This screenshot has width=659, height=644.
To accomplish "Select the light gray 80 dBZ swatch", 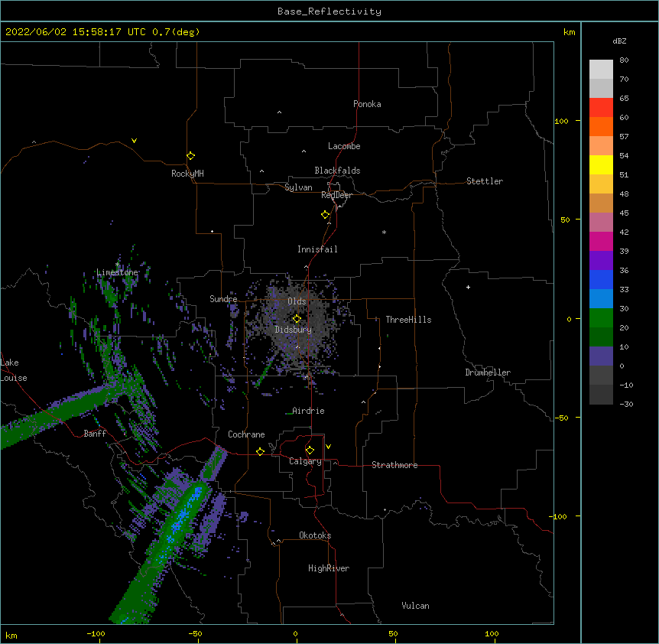I will [x=601, y=70].
